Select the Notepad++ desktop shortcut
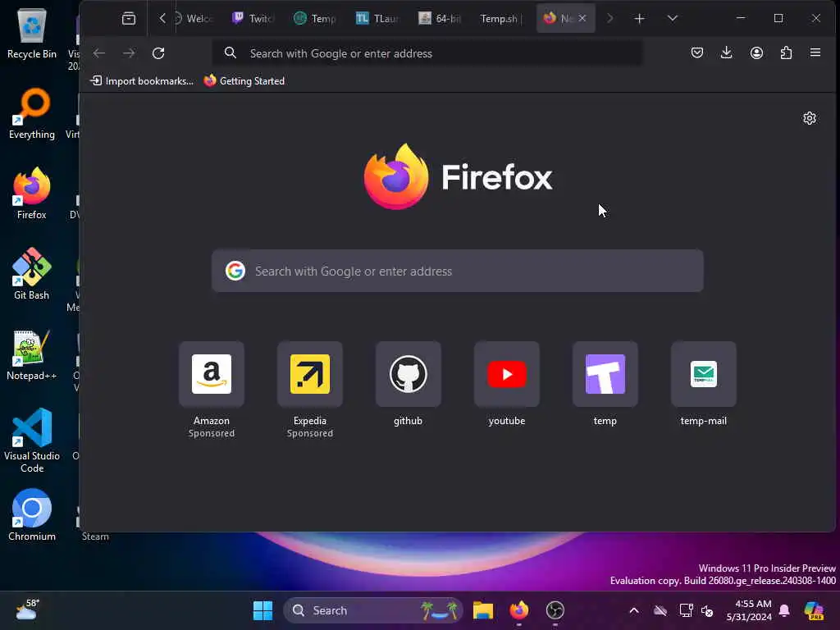Screen dimensions: 840x630 32,354
